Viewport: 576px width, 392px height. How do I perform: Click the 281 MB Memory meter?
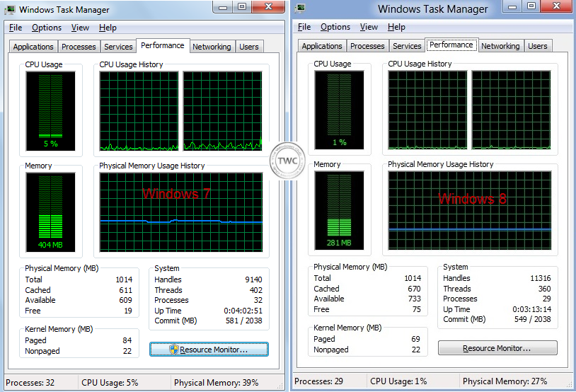[x=339, y=211]
